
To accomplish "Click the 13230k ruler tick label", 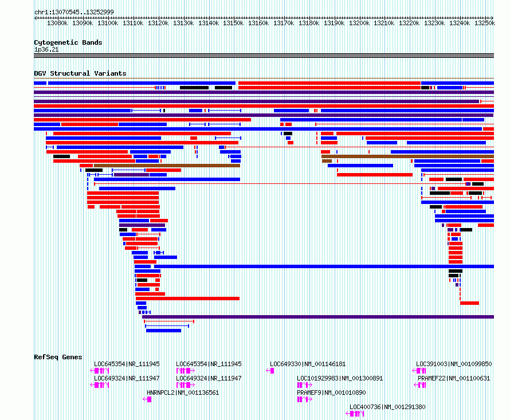I will 434,23.
